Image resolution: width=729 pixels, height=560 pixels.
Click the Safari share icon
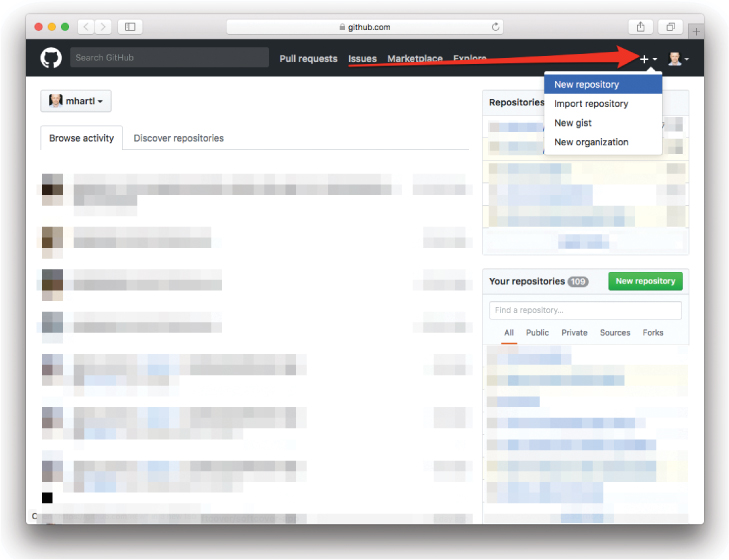[x=641, y=27]
